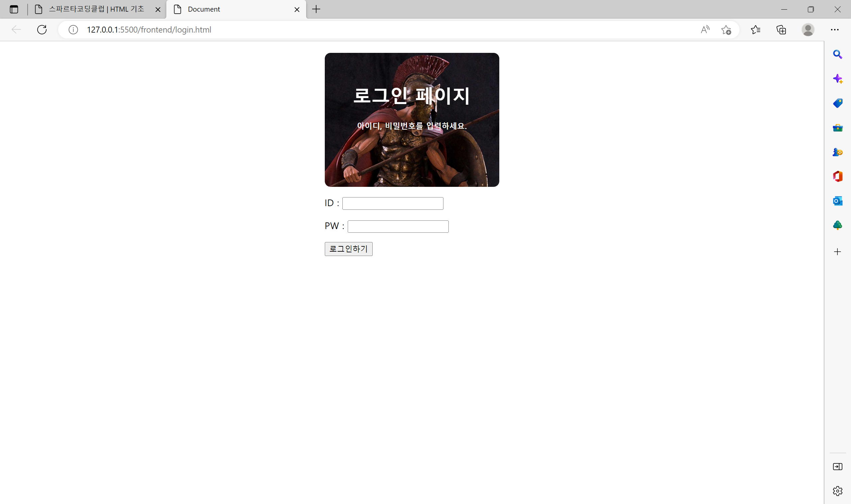Open the Favorites list

pyautogui.click(x=756, y=30)
